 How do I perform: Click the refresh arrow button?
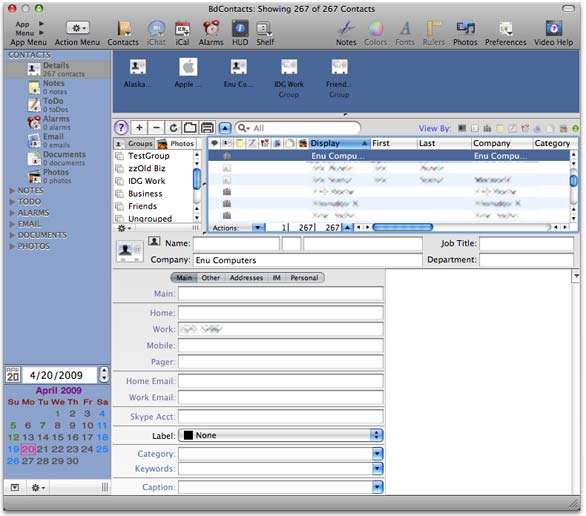(x=173, y=128)
